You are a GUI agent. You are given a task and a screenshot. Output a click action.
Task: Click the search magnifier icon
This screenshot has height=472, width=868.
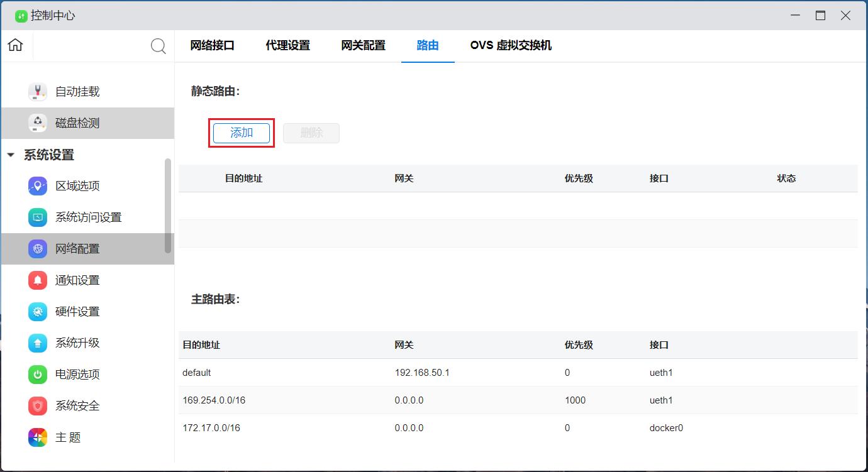[159, 46]
